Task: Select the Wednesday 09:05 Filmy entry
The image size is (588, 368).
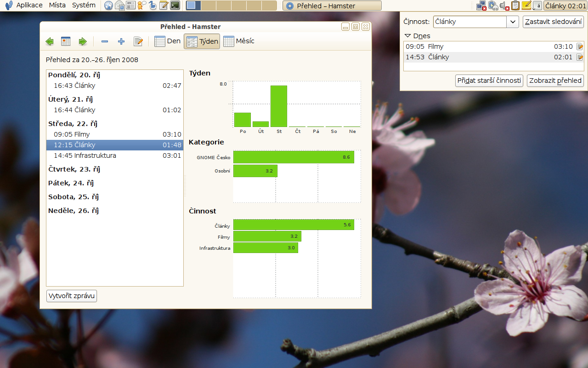Action: pyautogui.click(x=115, y=134)
